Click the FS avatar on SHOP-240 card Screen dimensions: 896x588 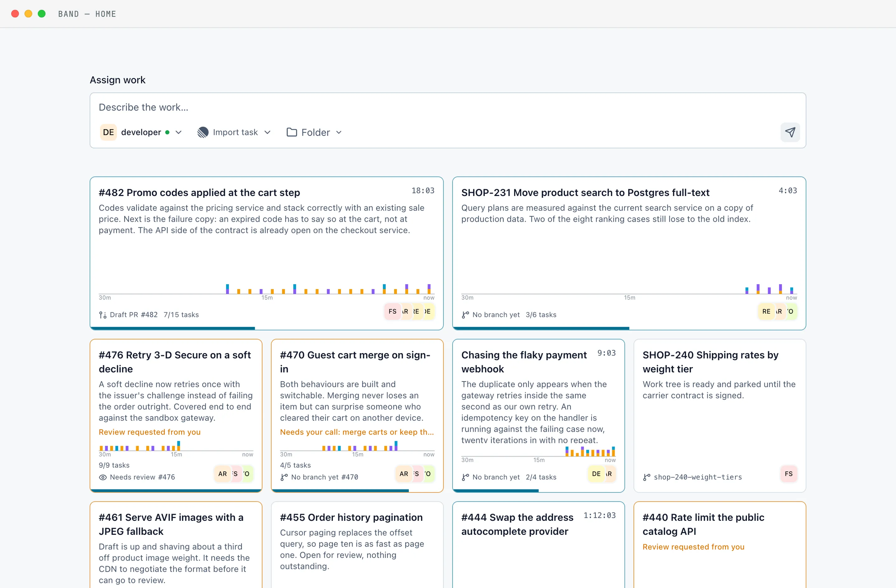click(x=788, y=474)
